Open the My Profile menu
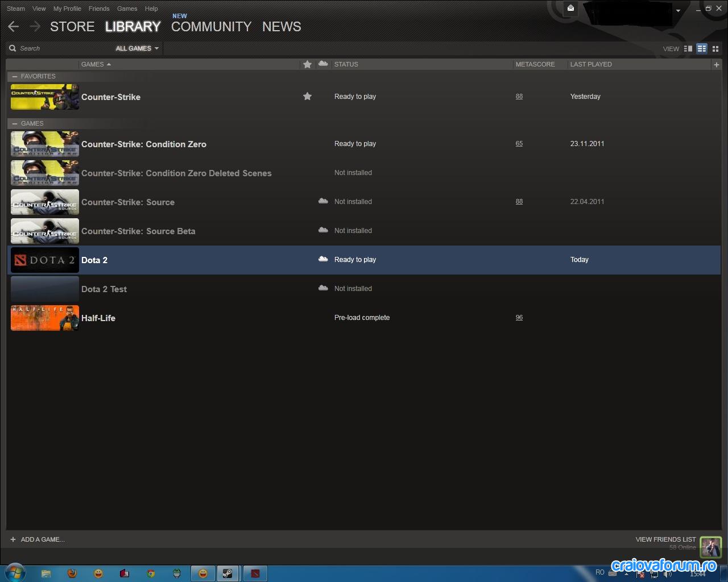This screenshot has width=728, height=582. point(67,9)
